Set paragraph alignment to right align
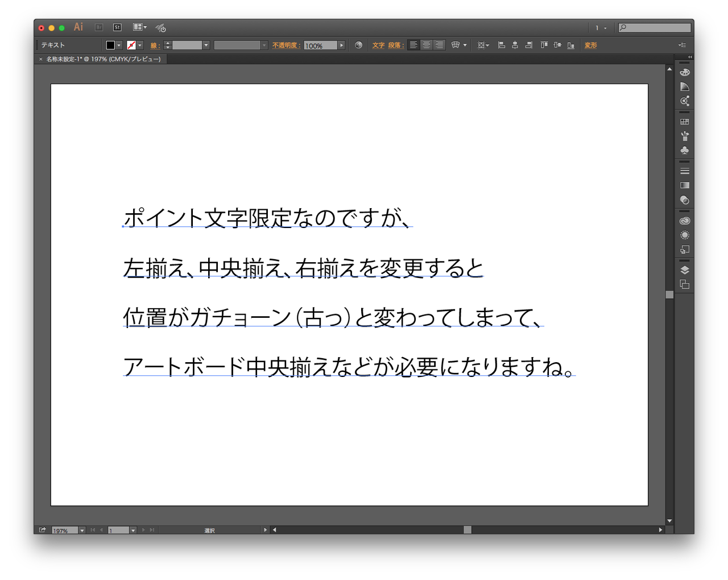The height and width of the screenshot is (580, 728). [x=439, y=45]
